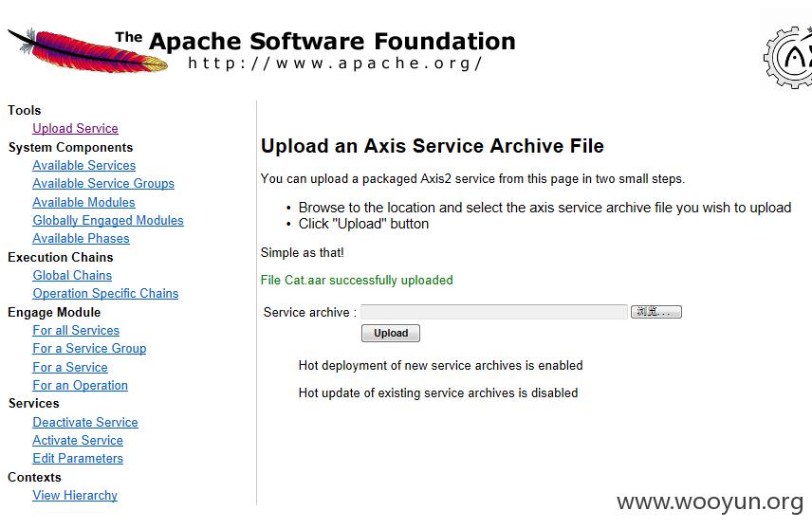Screen dimensions: 812x529
Task: Click the Contexts section heading
Action: coord(34,477)
